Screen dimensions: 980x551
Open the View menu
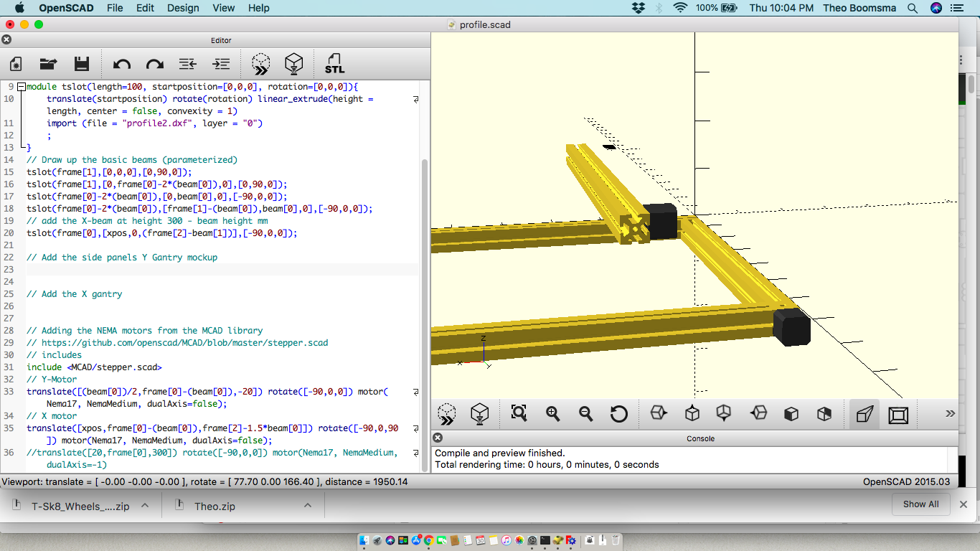(x=223, y=8)
